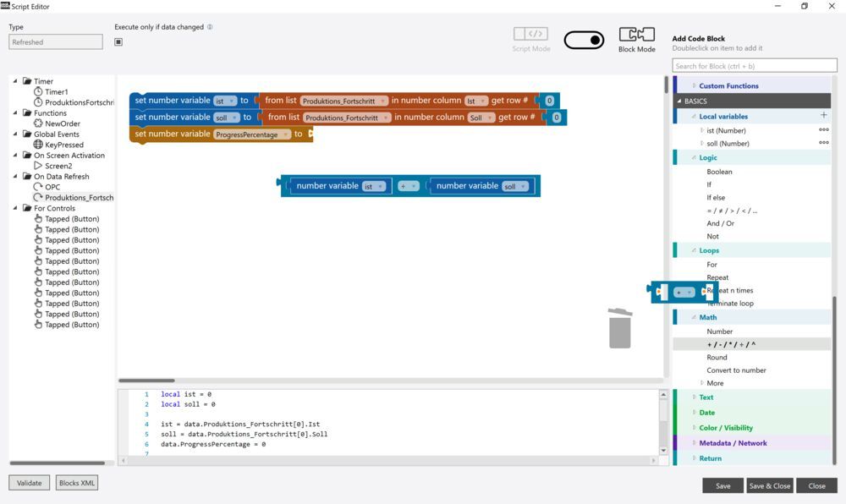Open the Produktions_Fortschritt list dropdown in the first block

342,100
